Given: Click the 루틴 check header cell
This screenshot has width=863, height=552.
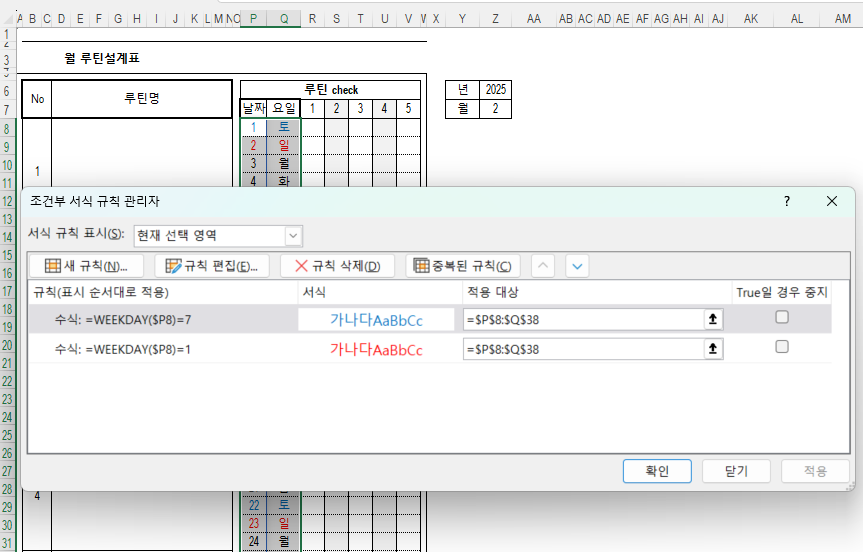Looking at the screenshot, I should [x=331, y=90].
